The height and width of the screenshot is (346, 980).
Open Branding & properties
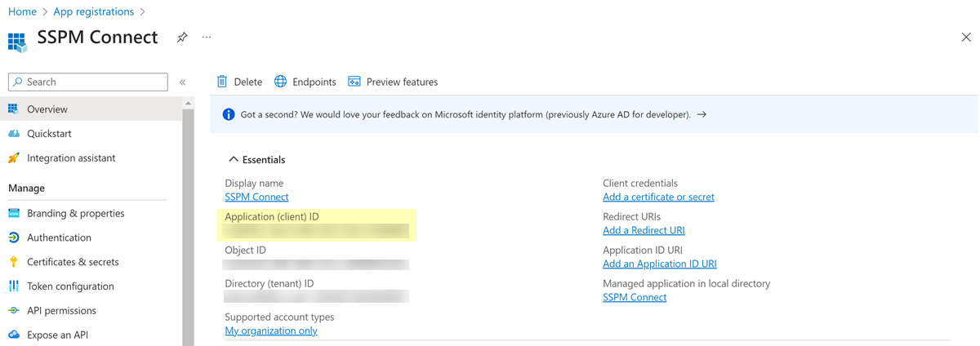tap(75, 214)
